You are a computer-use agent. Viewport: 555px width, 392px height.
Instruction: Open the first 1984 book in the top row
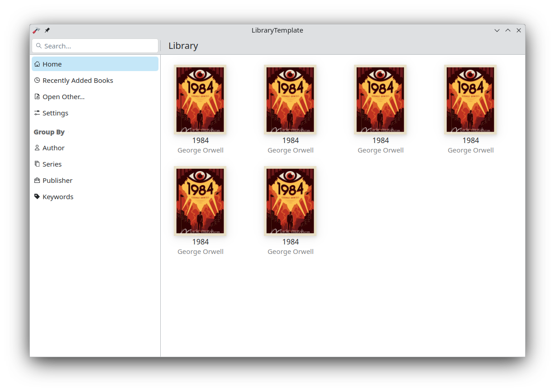pyautogui.click(x=200, y=100)
